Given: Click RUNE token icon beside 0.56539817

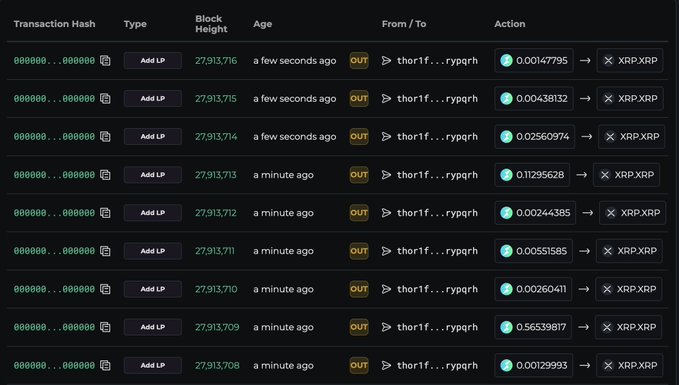Looking at the screenshot, I should [506, 327].
